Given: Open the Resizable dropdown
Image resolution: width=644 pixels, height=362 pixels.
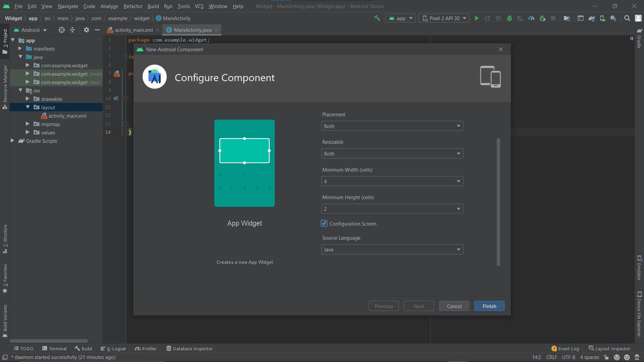Looking at the screenshot, I should [392, 154].
